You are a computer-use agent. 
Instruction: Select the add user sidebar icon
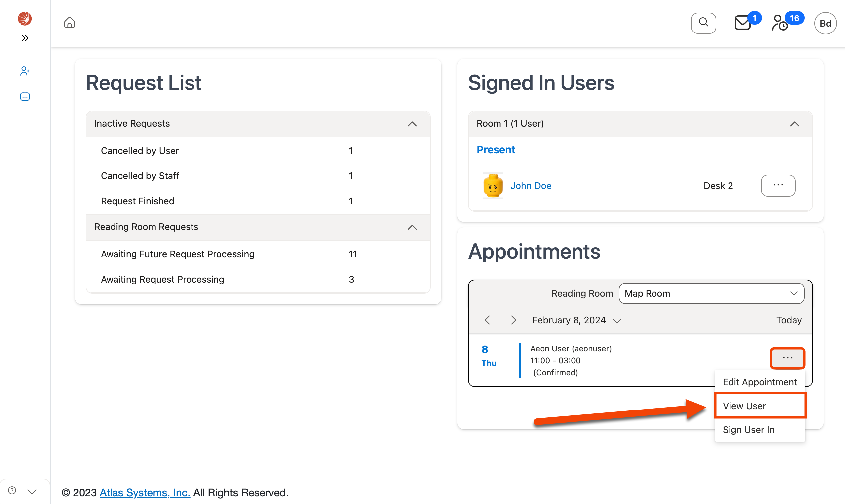point(24,71)
